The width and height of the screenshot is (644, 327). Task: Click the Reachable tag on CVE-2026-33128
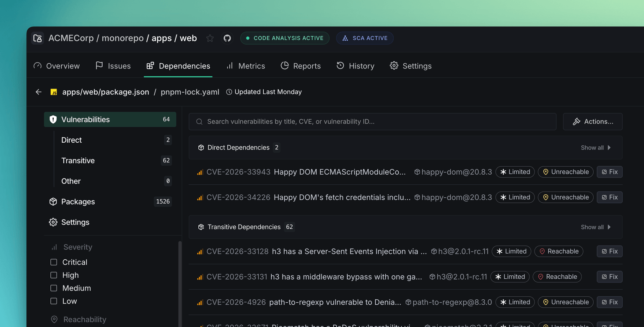(x=559, y=251)
